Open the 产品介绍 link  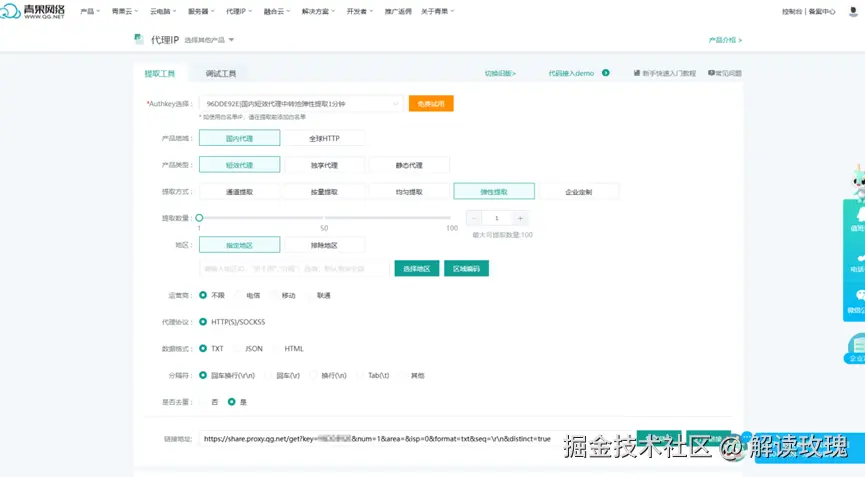pos(725,40)
